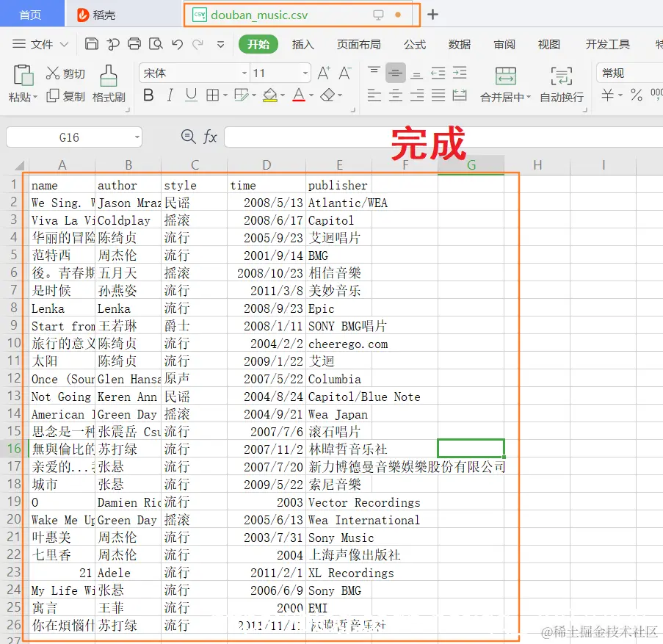
Task: Expand the quick access customize arrow
Action: pos(220,44)
